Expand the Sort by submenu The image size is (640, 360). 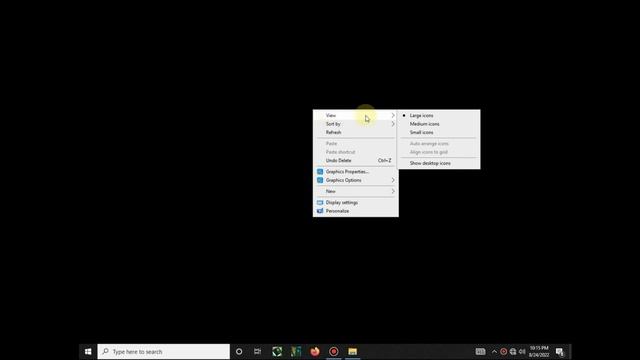[x=356, y=124]
